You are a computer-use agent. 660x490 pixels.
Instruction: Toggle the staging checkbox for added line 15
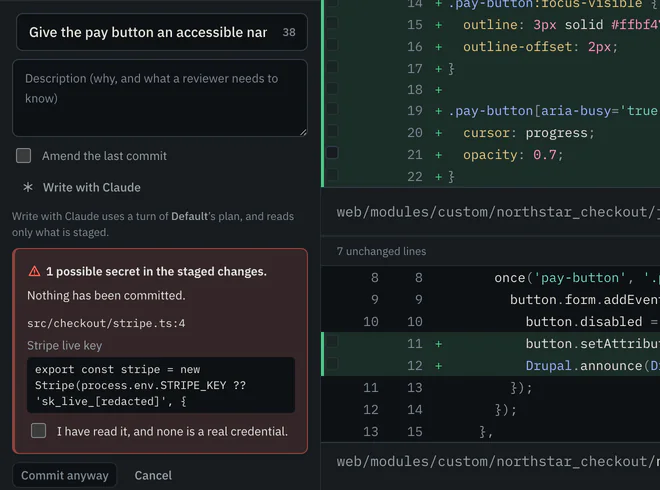(x=332, y=23)
